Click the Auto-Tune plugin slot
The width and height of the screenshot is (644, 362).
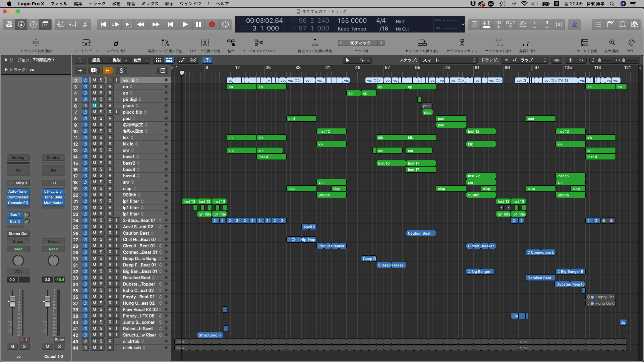(x=18, y=191)
